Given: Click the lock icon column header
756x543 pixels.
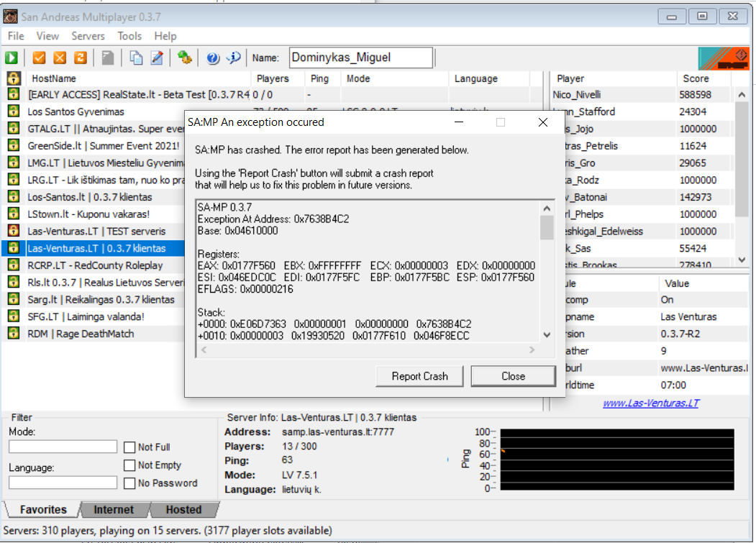Looking at the screenshot, I should [14, 78].
